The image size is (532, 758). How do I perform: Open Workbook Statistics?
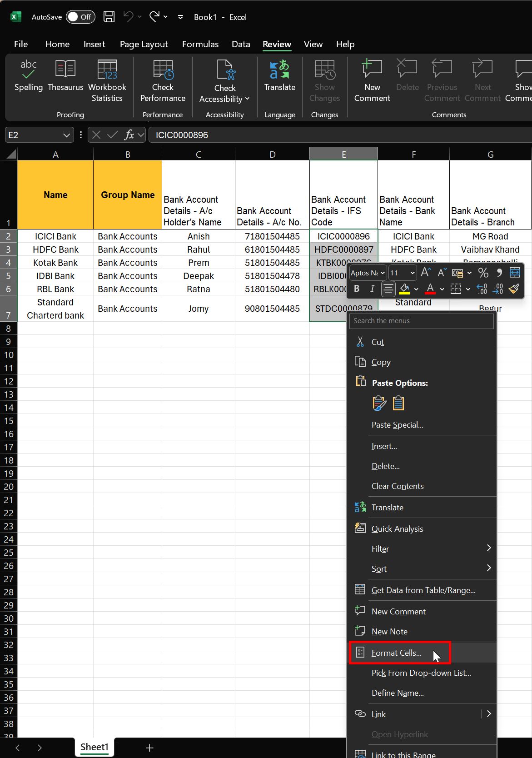tap(107, 81)
